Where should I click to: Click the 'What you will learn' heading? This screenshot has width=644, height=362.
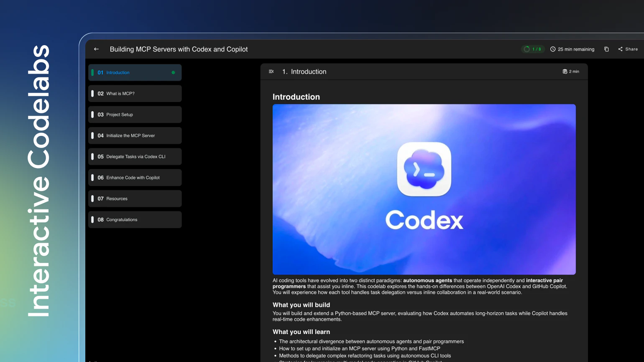pos(301,331)
